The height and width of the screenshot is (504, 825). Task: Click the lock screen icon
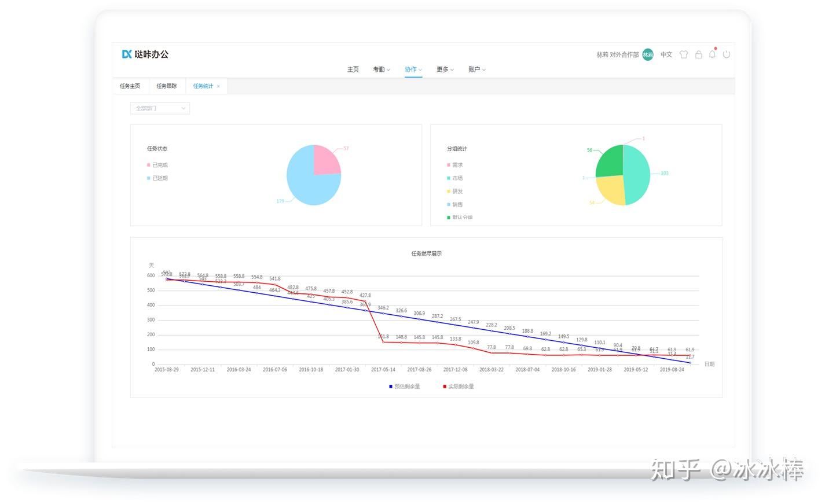[699, 54]
